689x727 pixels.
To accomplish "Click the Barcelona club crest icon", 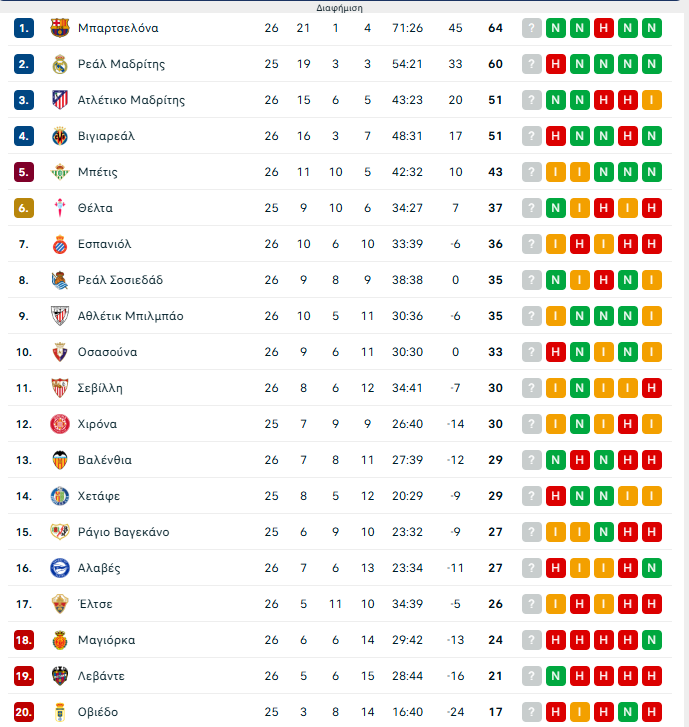I will pyautogui.click(x=59, y=28).
